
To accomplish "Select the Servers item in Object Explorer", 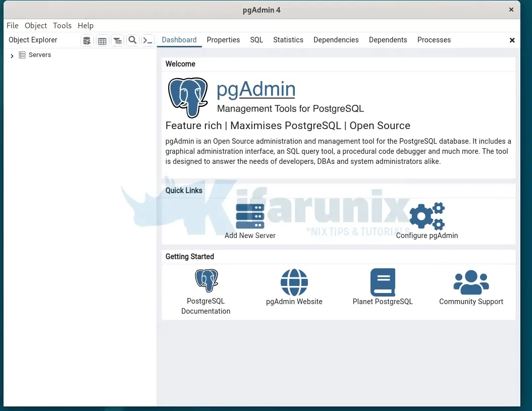I will (x=40, y=54).
